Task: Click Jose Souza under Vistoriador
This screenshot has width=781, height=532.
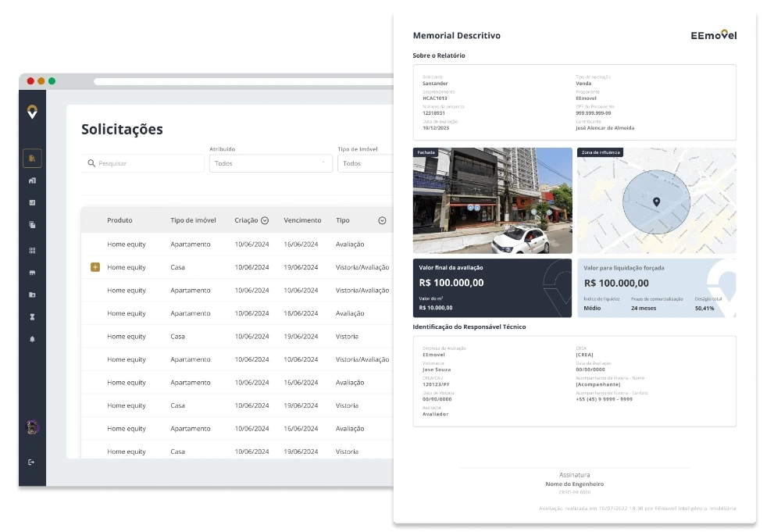Action: 437,370
